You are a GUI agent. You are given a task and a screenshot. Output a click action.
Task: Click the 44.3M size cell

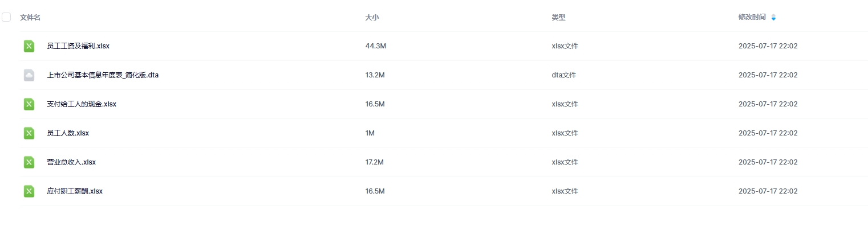[375, 46]
